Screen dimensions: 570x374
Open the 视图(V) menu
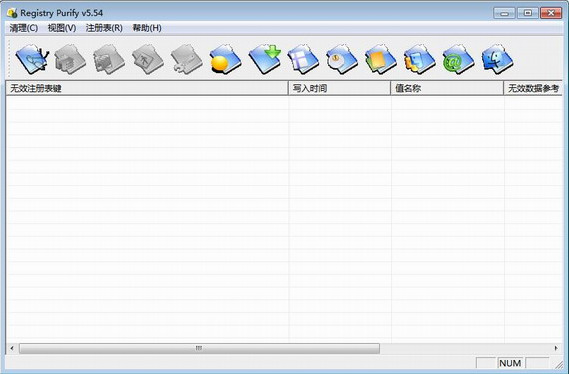click(x=62, y=28)
